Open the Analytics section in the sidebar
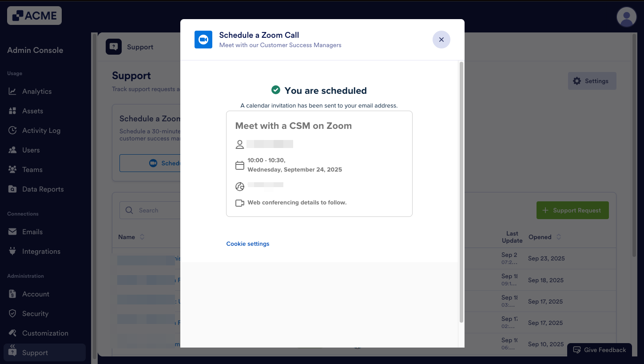The width and height of the screenshot is (644, 364). tap(13, 91)
